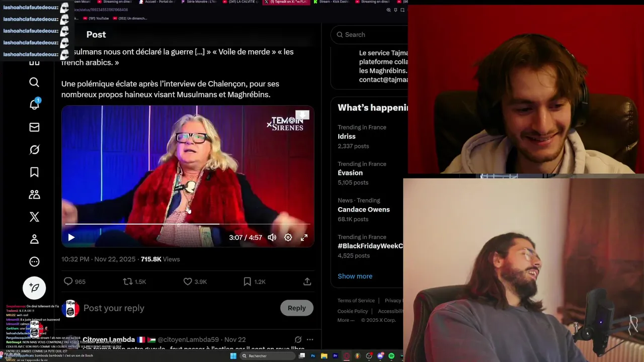Like the post with 3.9K likes
Screen dimensions: 644x362
click(x=188, y=282)
